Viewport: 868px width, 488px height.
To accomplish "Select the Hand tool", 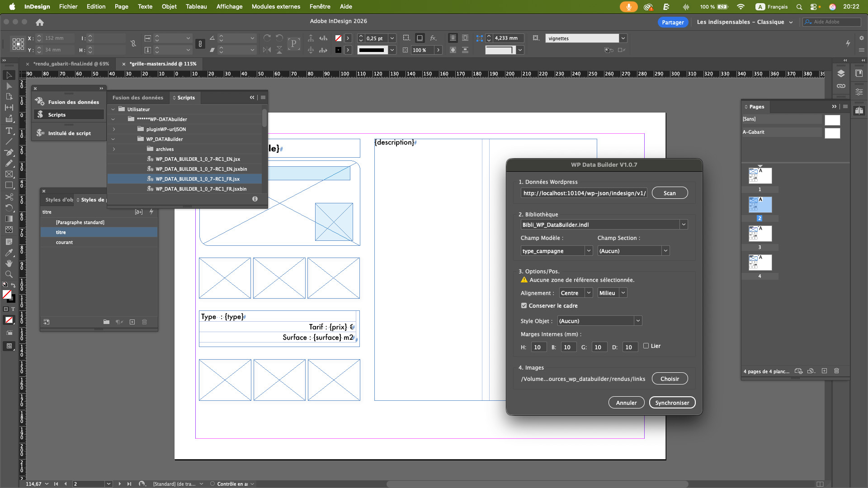I will (x=9, y=263).
